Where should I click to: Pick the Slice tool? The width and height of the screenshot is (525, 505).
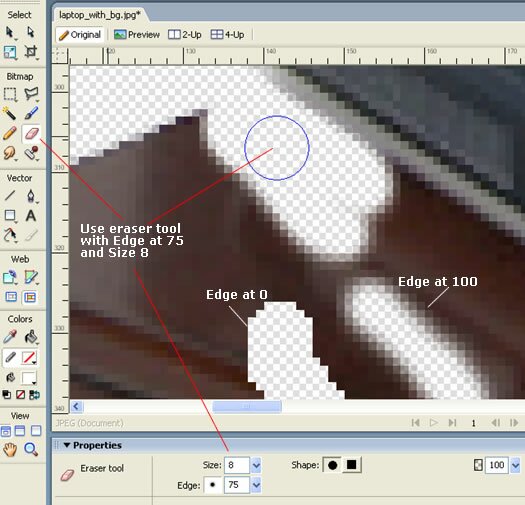(x=31, y=278)
